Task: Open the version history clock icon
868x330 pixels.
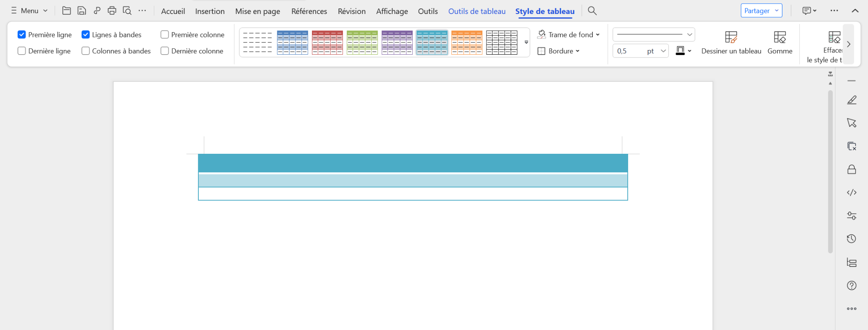Action: coord(852,239)
